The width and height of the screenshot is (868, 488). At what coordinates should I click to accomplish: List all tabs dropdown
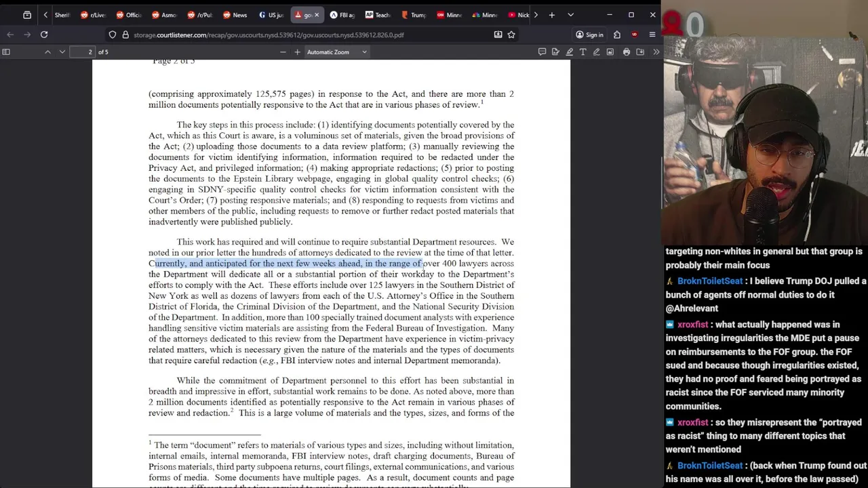[570, 15]
